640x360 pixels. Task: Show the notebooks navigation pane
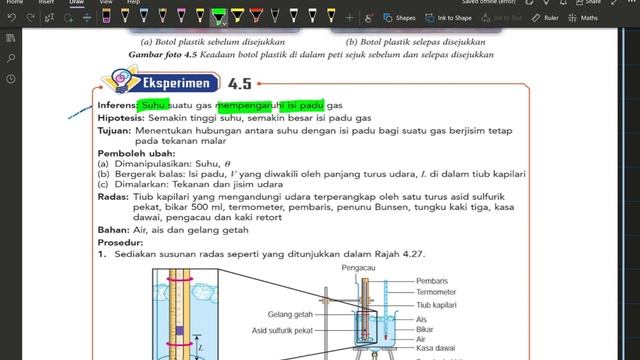[x=11, y=38]
